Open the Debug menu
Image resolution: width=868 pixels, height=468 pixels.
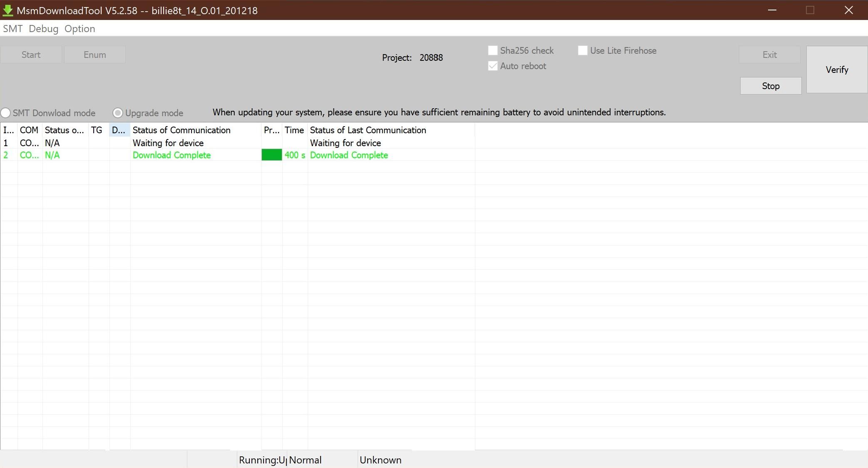(43, 28)
